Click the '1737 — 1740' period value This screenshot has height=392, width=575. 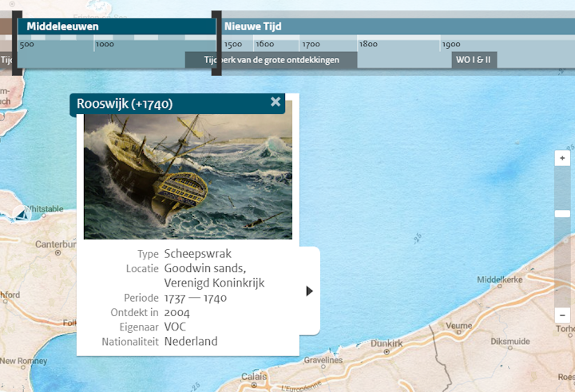coord(195,298)
